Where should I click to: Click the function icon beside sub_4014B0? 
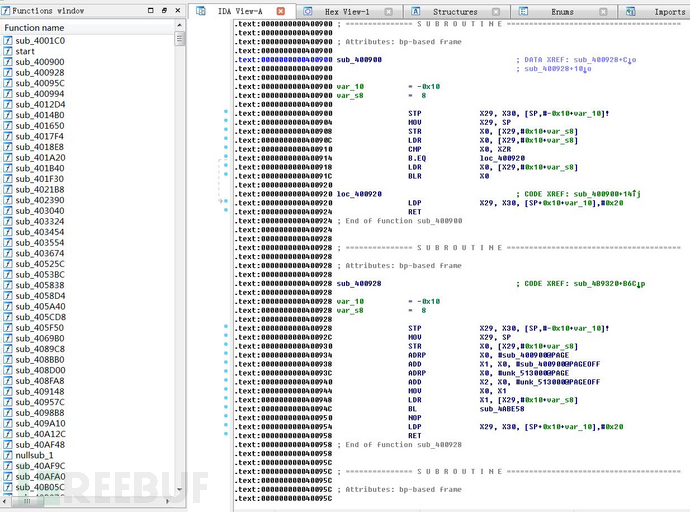tap(7, 115)
